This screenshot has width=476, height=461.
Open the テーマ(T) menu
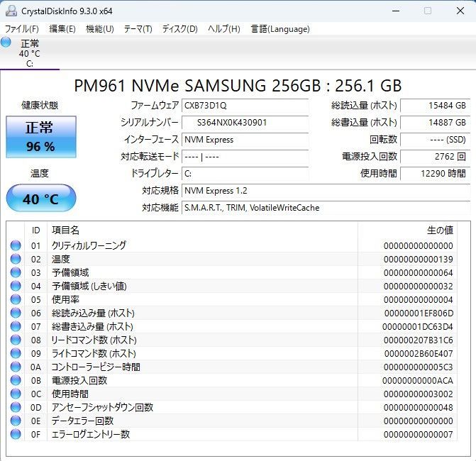(x=138, y=29)
